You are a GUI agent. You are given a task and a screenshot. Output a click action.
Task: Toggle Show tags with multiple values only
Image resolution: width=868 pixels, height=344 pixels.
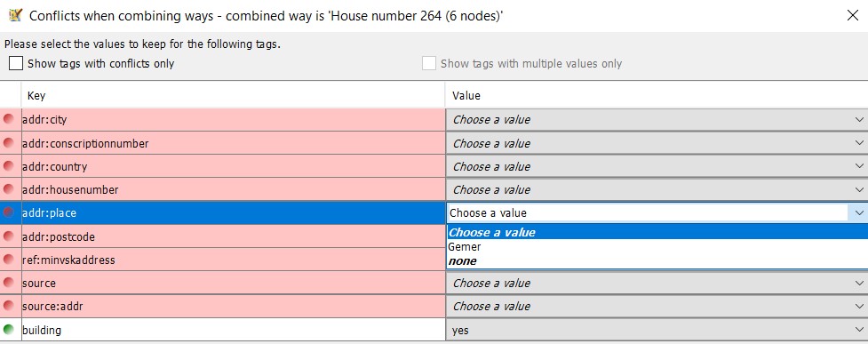click(429, 64)
